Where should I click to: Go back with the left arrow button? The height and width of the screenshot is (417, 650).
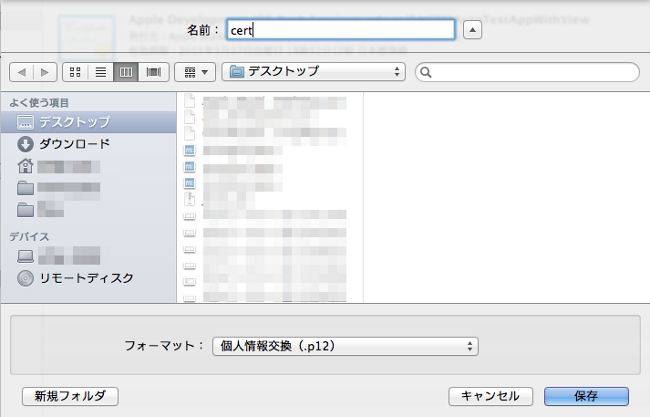click(x=21, y=72)
